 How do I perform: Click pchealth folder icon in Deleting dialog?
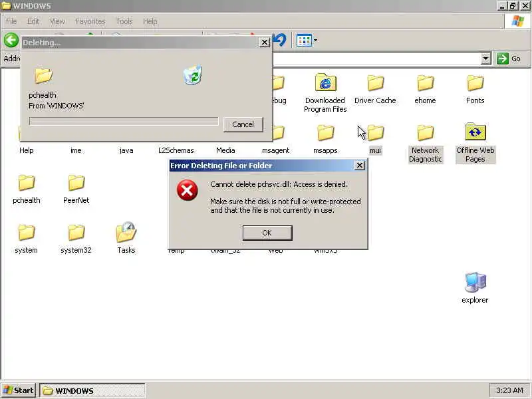click(44, 75)
